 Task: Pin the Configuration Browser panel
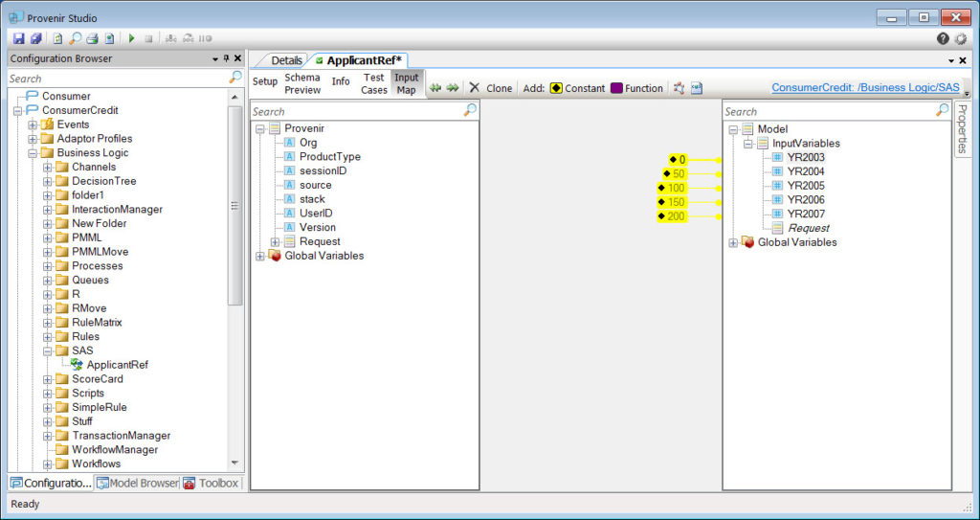[226, 58]
